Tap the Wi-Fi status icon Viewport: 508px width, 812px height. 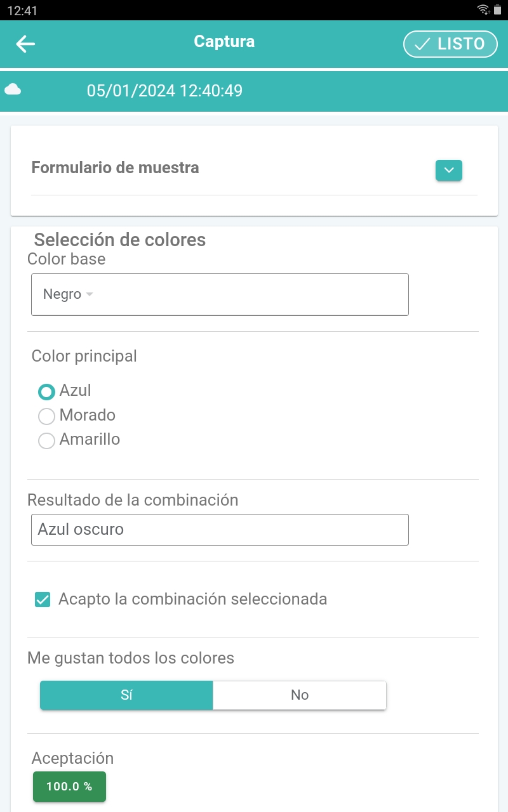pos(483,10)
